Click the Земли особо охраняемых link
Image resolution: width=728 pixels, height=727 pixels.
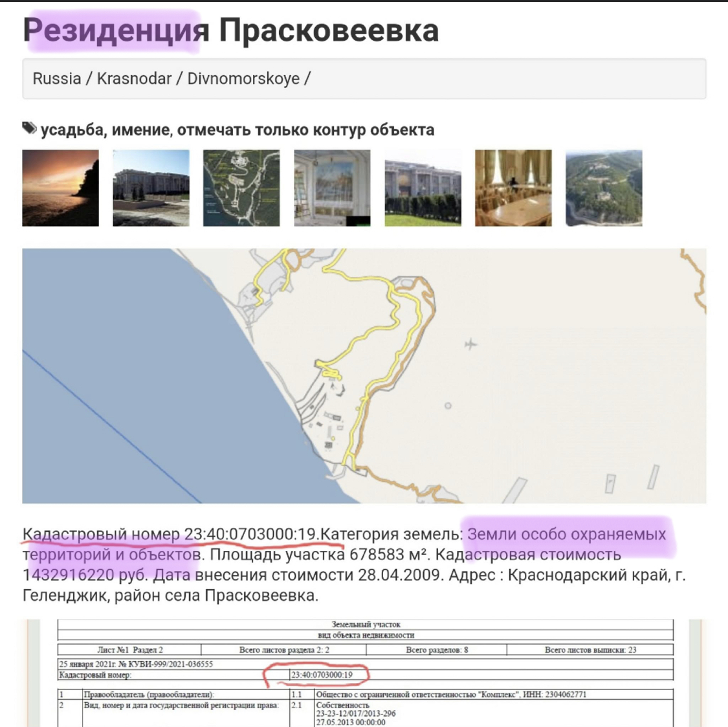pyautogui.click(x=566, y=535)
